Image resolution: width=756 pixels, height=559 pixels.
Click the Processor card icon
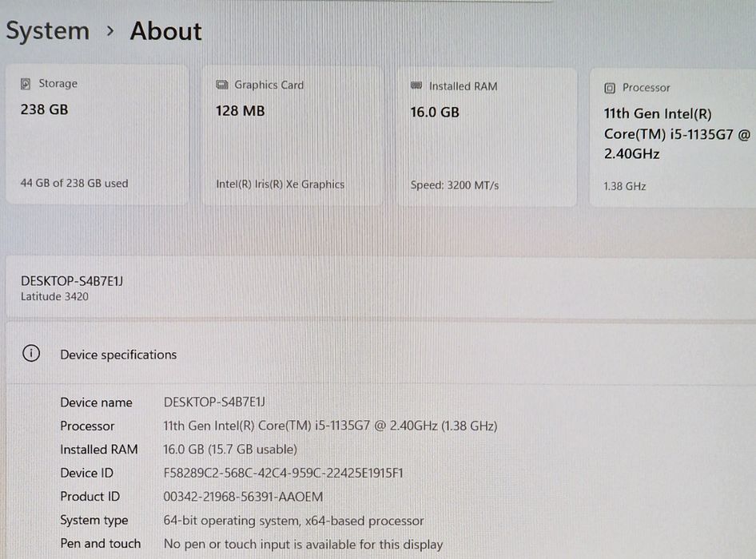610,88
